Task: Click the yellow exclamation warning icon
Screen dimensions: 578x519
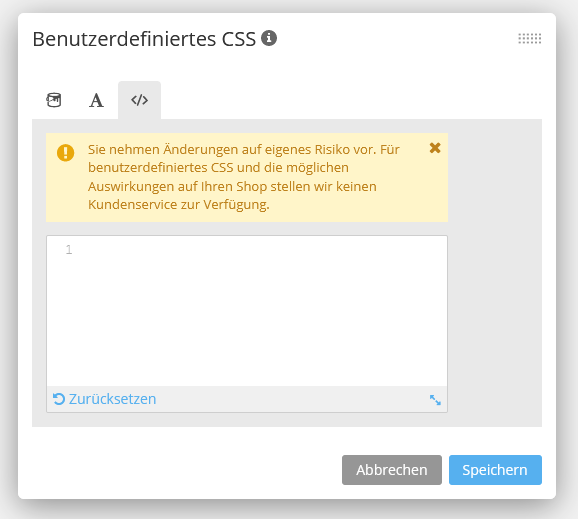Action: (66, 153)
